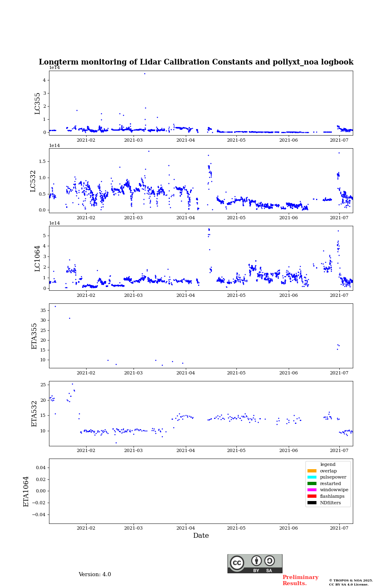
Task: Click the orange overlap legend swatch
Action: click(x=312, y=471)
